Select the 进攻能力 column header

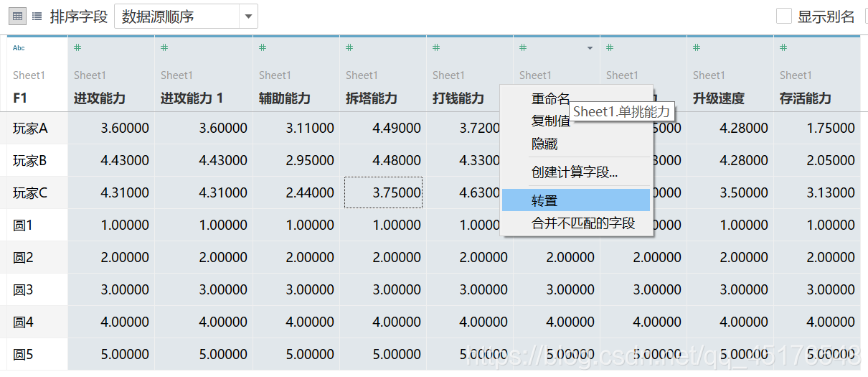tap(100, 98)
